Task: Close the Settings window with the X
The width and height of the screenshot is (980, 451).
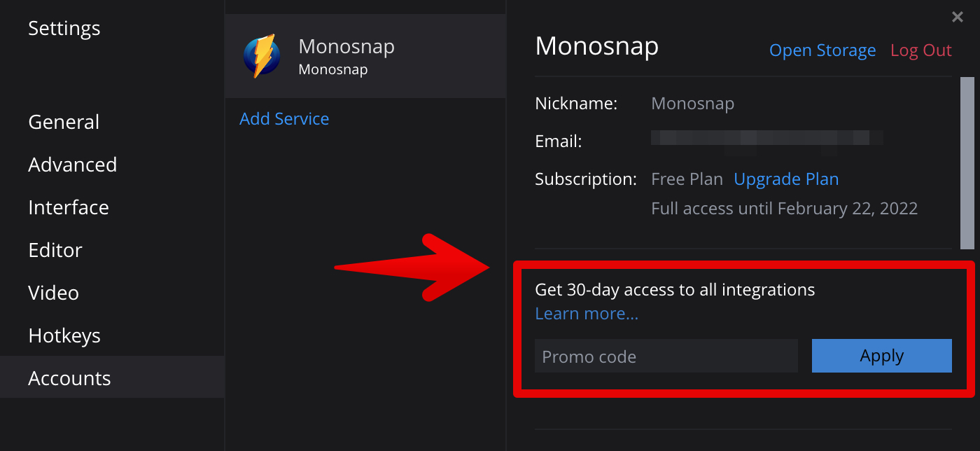Action: tap(958, 17)
